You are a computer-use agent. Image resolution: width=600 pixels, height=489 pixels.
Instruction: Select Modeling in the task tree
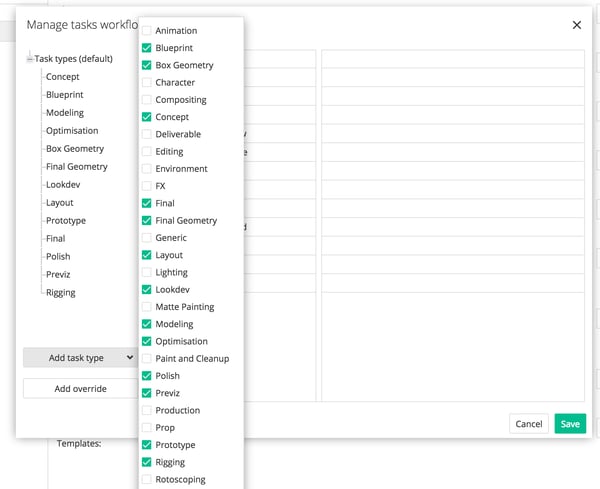[x=65, y=113]
